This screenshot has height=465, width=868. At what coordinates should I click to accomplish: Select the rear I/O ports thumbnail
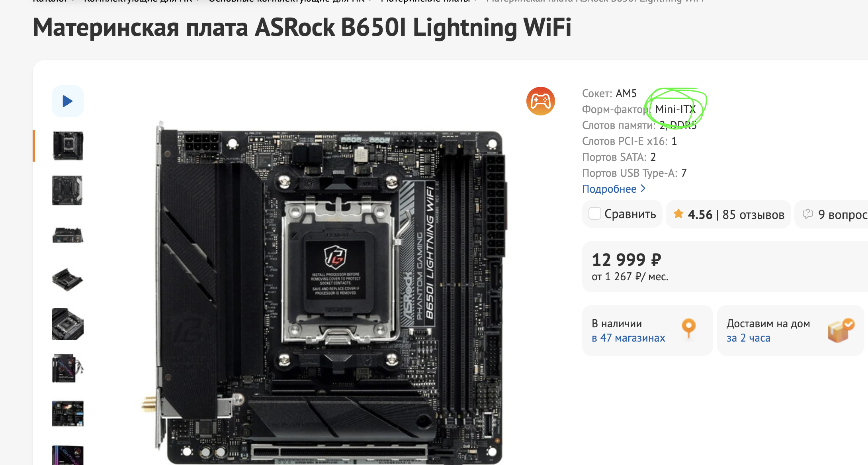[x=68, y=235]
